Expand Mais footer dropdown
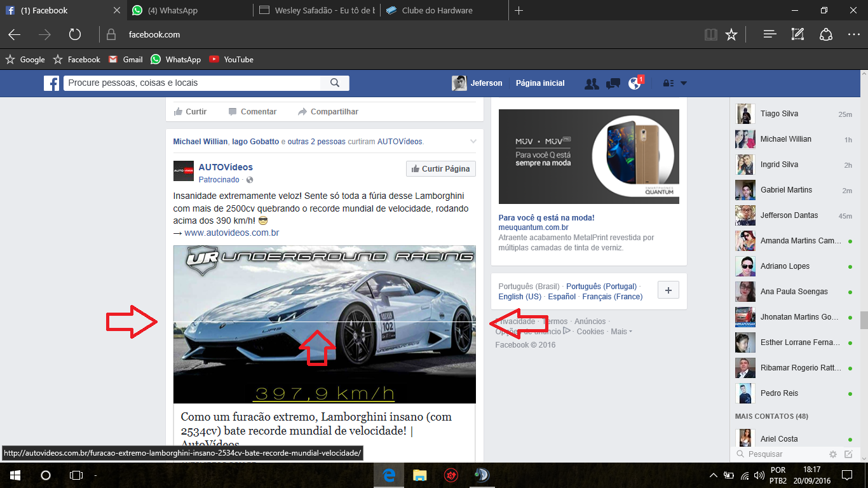Viewport: 868px width, 488px height. click(x=621, y=332)
